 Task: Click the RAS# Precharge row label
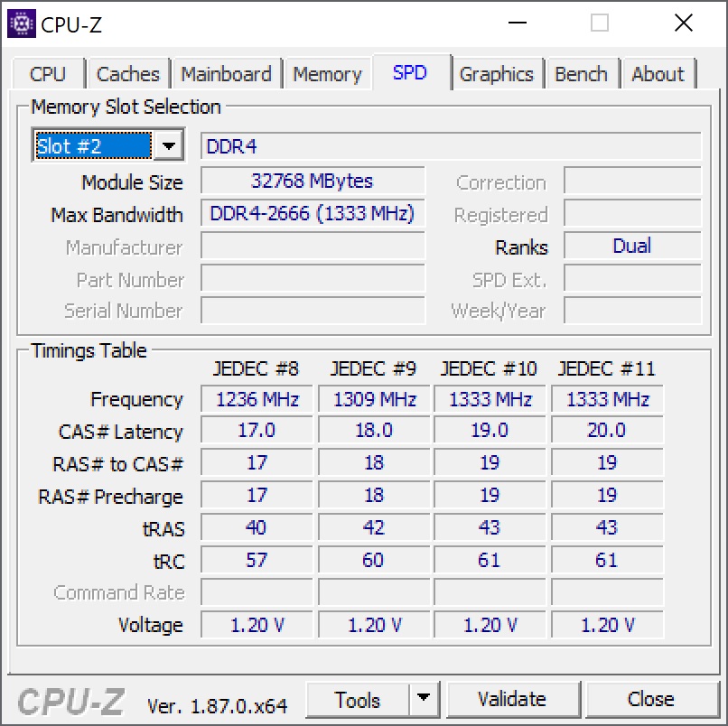pos(110,497)
